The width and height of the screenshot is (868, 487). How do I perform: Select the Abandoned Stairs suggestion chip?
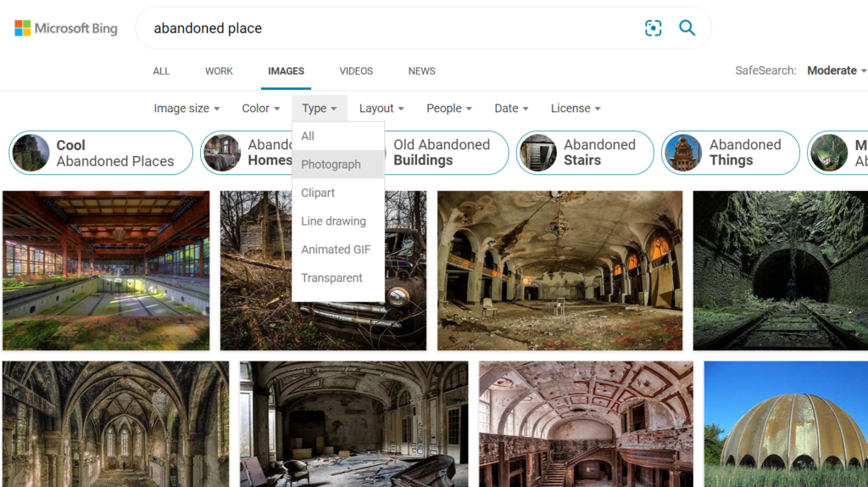pos(585,153)
